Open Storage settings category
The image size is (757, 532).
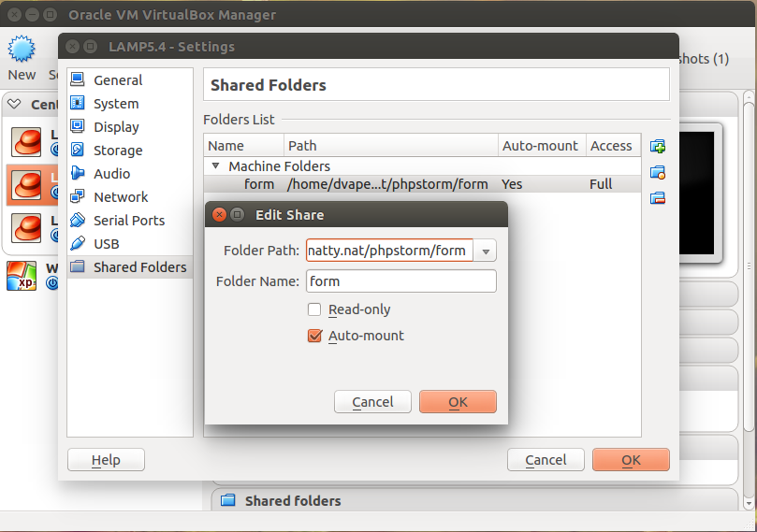[129, 150]
